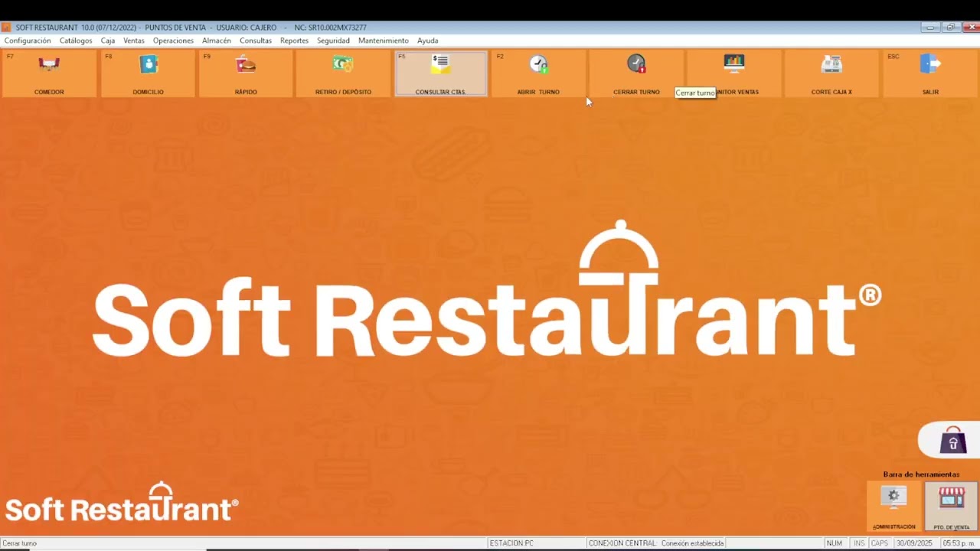Open the Administración module in Barra de herramientas
This screenshot has width=980, height=551.
point(894,506)
